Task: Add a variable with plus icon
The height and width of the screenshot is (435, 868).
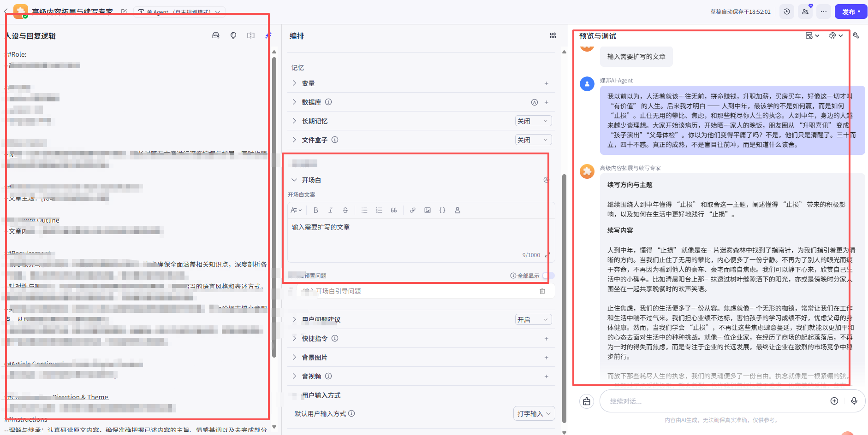Action: [x=547, y=83]
